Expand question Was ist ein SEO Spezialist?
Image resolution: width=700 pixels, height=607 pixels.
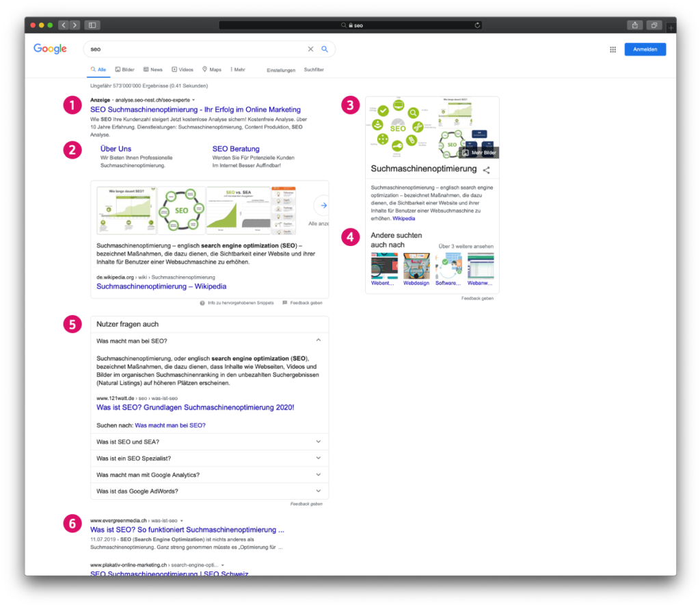209,459
